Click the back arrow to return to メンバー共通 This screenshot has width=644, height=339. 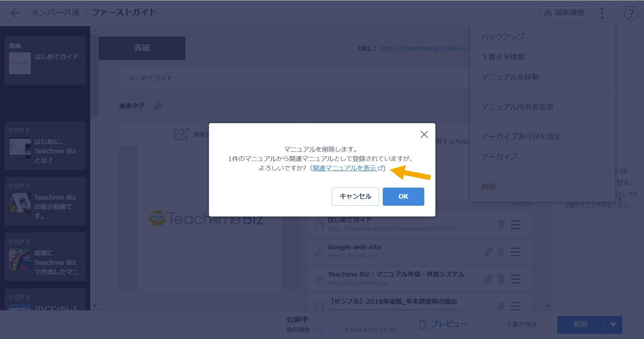[15, 13]
